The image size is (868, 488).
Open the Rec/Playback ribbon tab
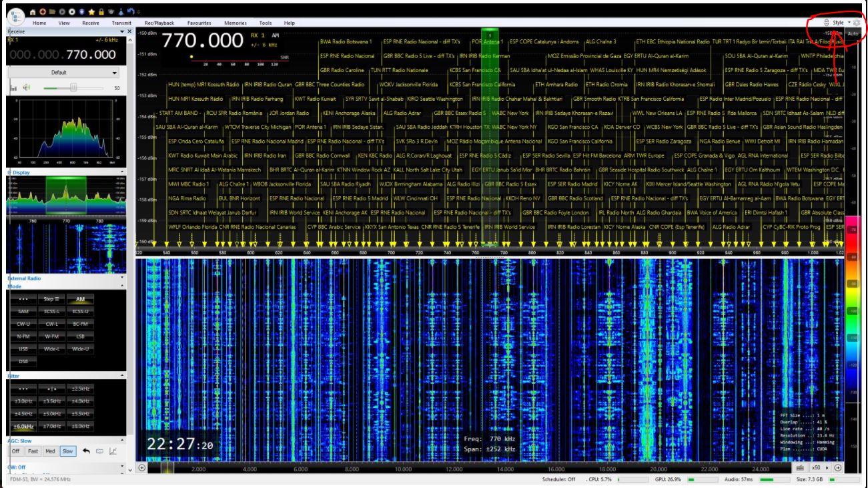click(x=159, y=23)
